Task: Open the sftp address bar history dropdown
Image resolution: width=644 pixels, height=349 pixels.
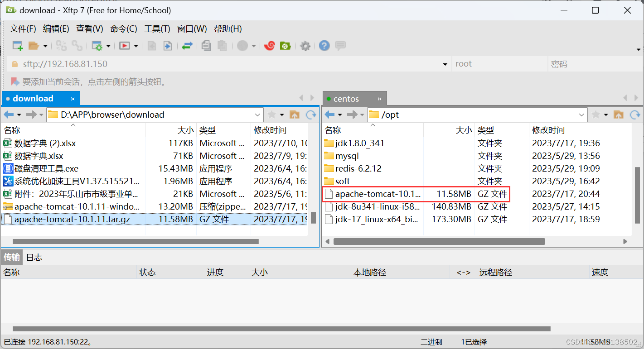Action: point(445,63)
